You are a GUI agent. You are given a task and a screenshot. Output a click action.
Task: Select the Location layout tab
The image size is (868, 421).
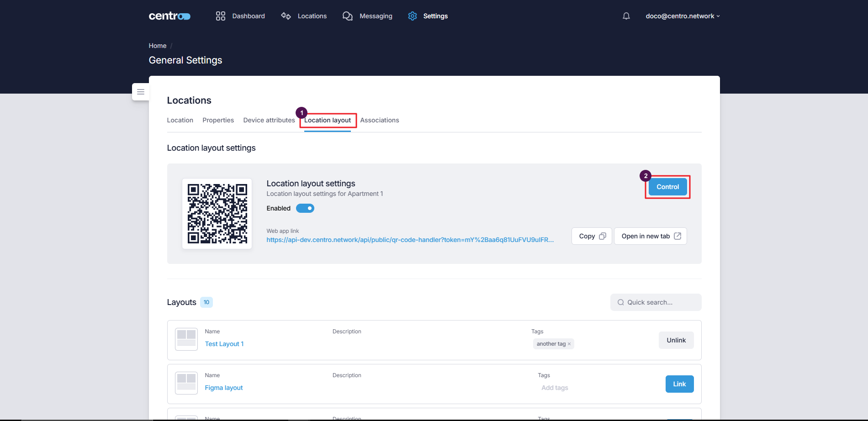click(328, 120)
